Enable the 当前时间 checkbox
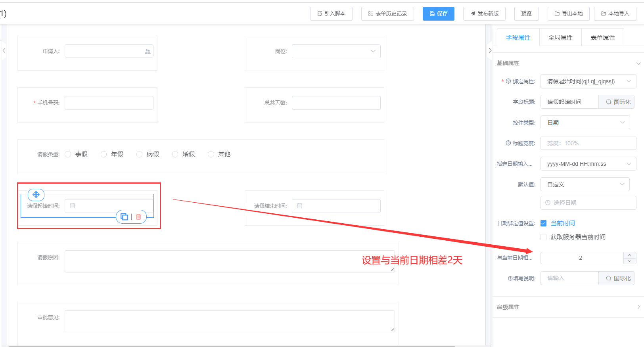This screenshot has width=644, height=347. [x=543, y=223]
